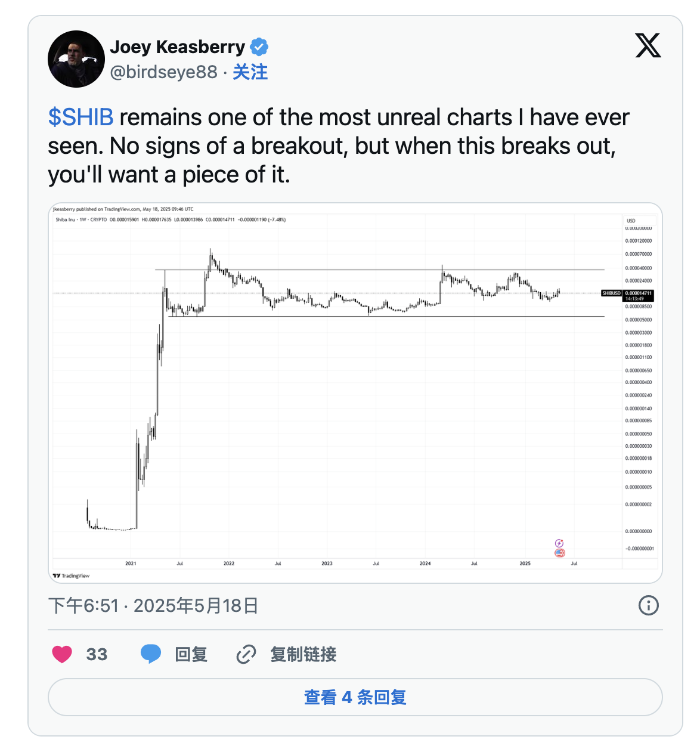Open the tweet info circle icon
The height and width of the screenshot is (755, 700).
click(x=648, y=605)
